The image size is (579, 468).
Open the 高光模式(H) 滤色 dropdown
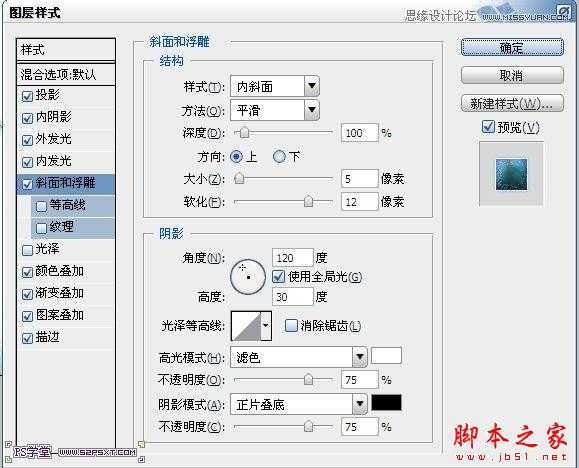click(x=298, y=357)
